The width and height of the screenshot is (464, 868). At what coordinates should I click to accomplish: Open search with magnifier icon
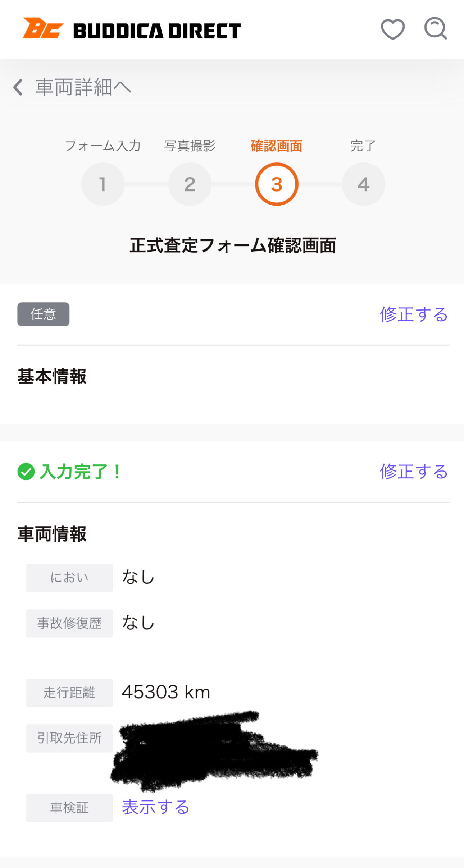(x=435, y=28)
